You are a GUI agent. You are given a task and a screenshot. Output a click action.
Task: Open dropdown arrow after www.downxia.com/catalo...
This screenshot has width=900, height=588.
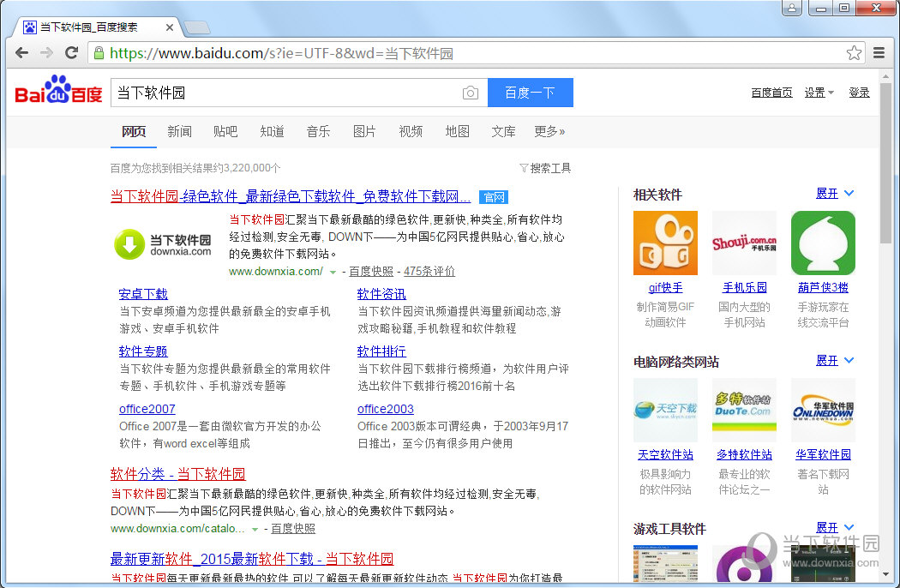(255, 530)
